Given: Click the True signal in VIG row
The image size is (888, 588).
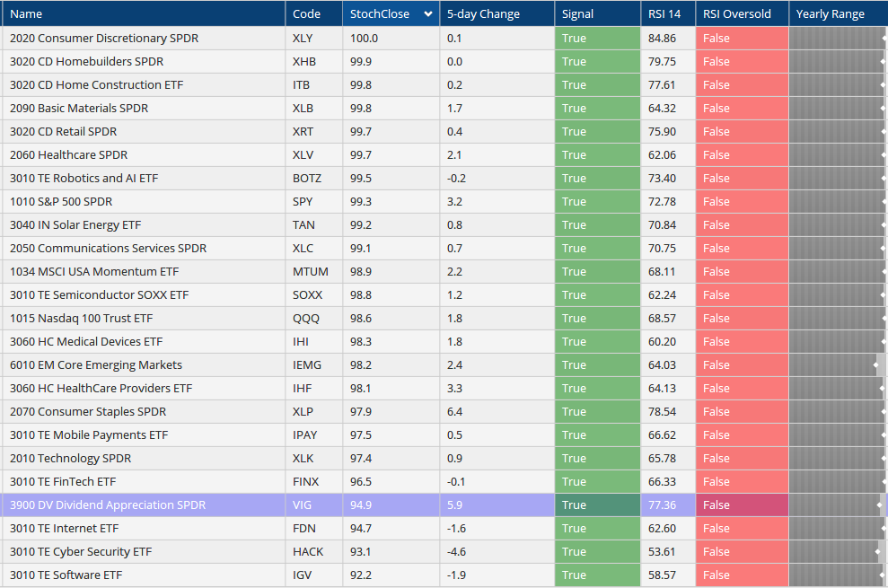Looking at the screenshot, I should point(597,505).
